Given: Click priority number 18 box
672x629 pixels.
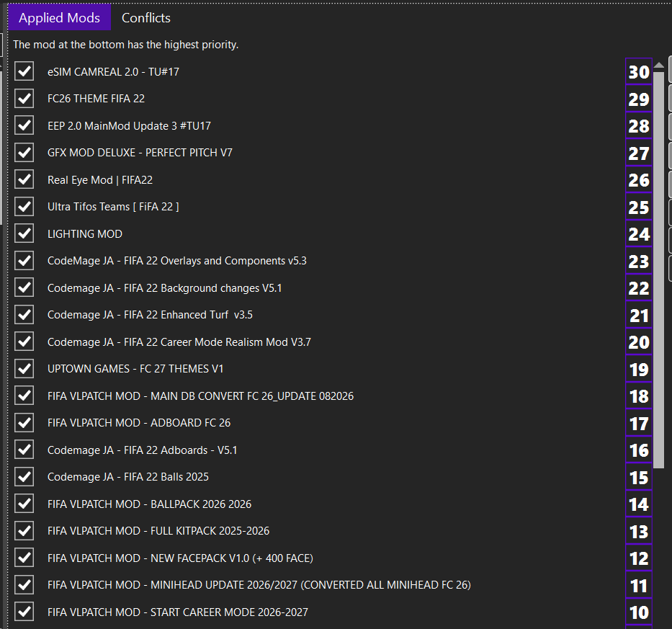Looking at the screenshot, I should [x=639, y=396].
